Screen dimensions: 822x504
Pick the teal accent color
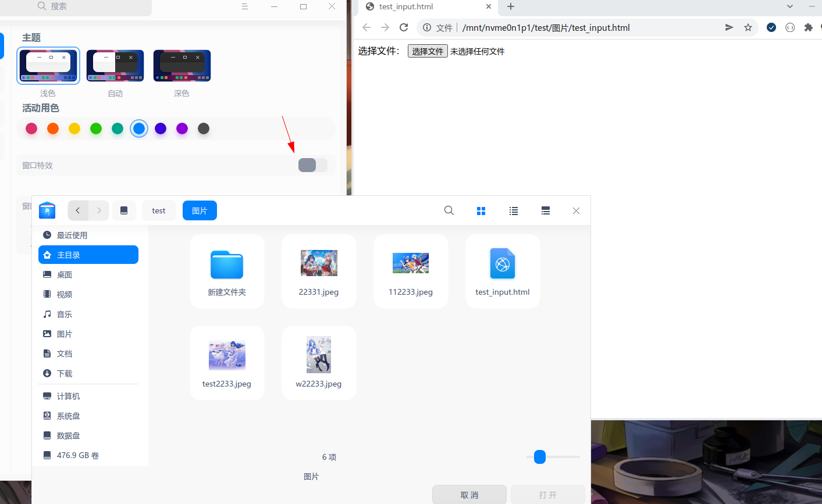(x=118, y=128)
